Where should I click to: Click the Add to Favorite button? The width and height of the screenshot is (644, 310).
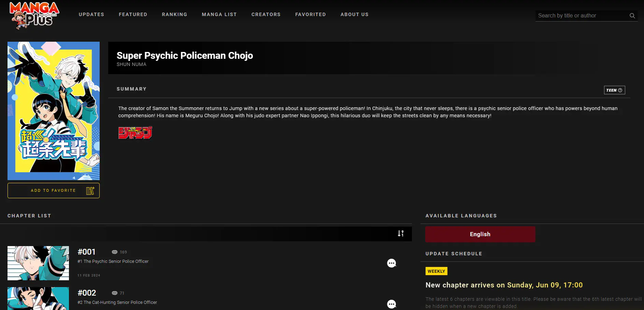pos(54,190)
